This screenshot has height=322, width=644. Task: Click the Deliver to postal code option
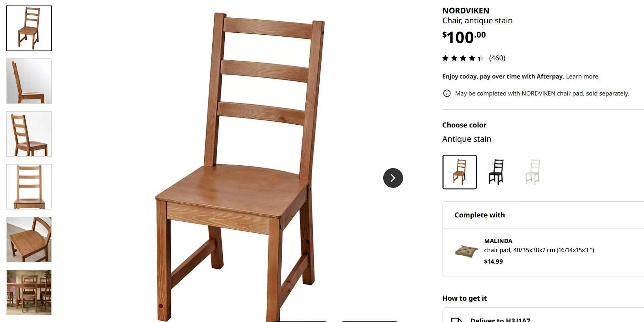[543, 318]
